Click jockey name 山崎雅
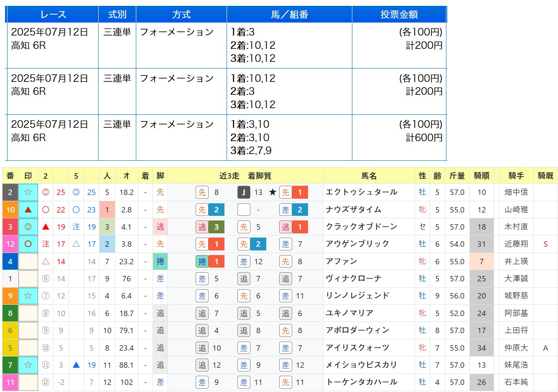 tap(516, 210)
